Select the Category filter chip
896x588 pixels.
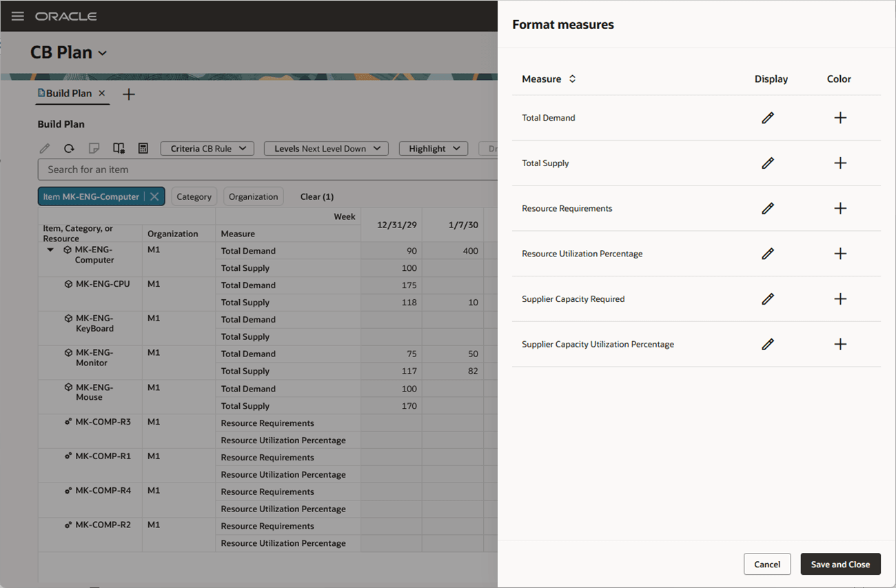194,196
